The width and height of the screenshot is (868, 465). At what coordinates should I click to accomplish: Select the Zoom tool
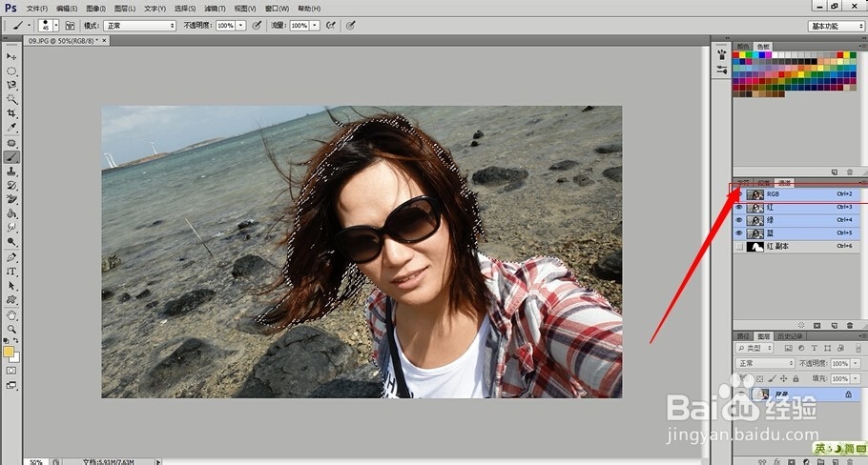(x=11, y=330)
